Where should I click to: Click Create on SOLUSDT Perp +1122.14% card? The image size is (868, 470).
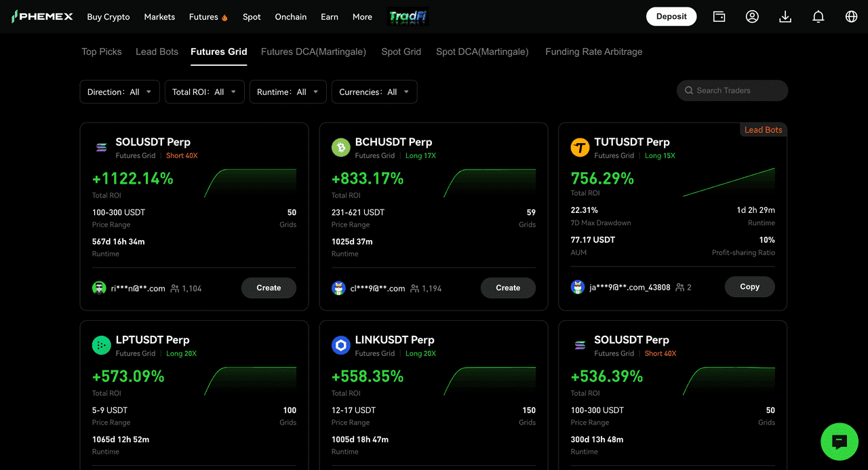click(269, 288)
